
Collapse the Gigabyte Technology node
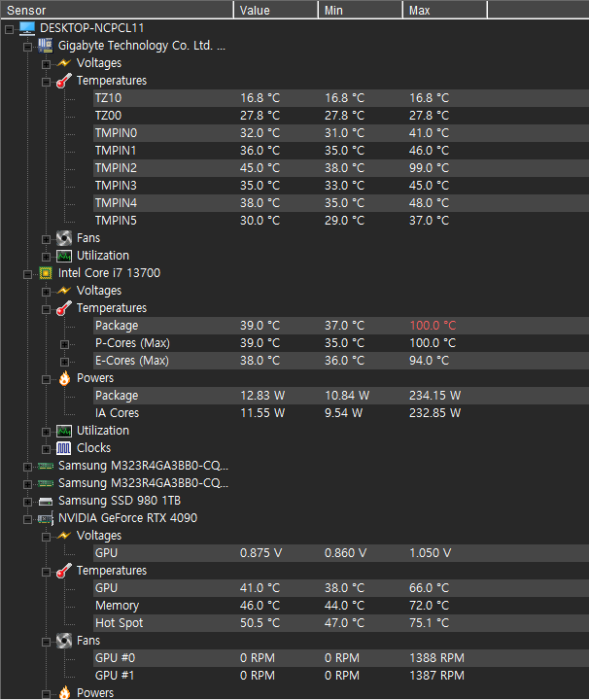tap(27, 48)
